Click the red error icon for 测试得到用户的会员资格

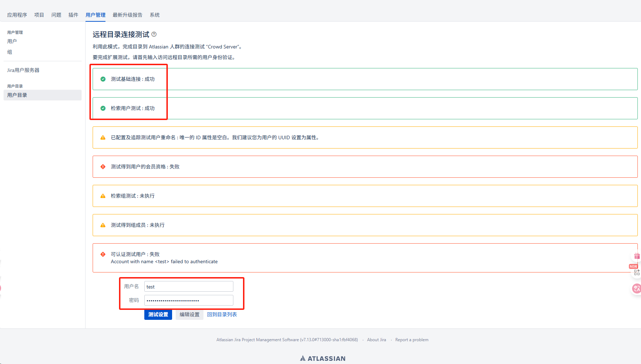pos(103,167)
